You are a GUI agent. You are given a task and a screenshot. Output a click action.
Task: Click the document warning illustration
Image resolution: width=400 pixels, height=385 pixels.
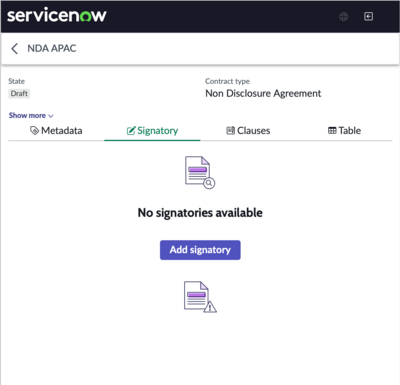pyautogui.click(x=200, y=297)
